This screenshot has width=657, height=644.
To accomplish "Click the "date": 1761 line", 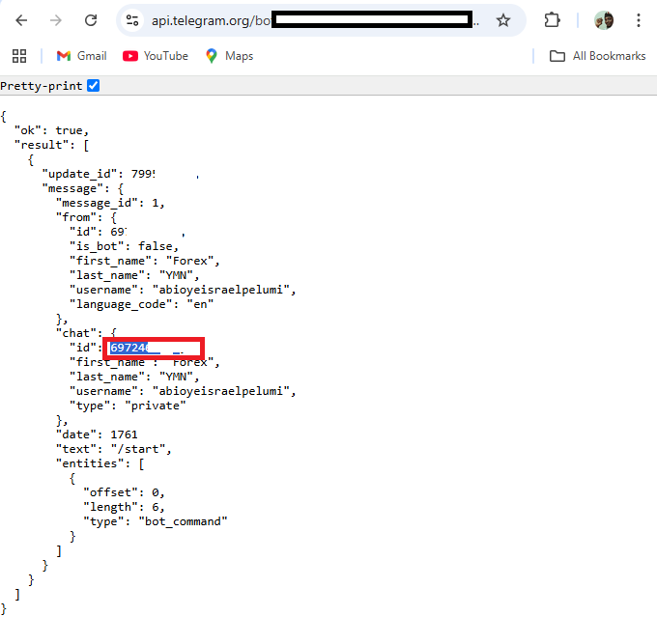I will (x=97, y=434).
